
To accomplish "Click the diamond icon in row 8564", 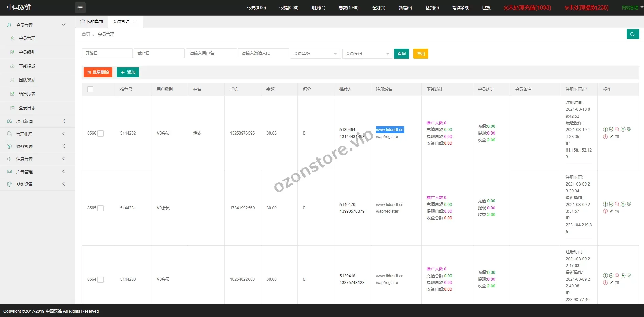I will pyautogui.click(x=629, y=276).
